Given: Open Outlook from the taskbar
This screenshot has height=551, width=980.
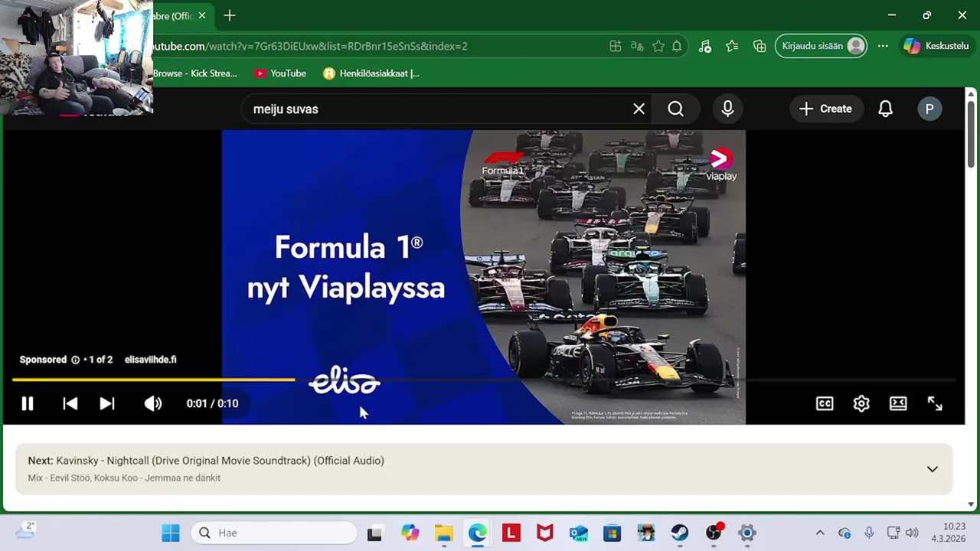Looking at the screenshot, I should click(x=579, y=533).
